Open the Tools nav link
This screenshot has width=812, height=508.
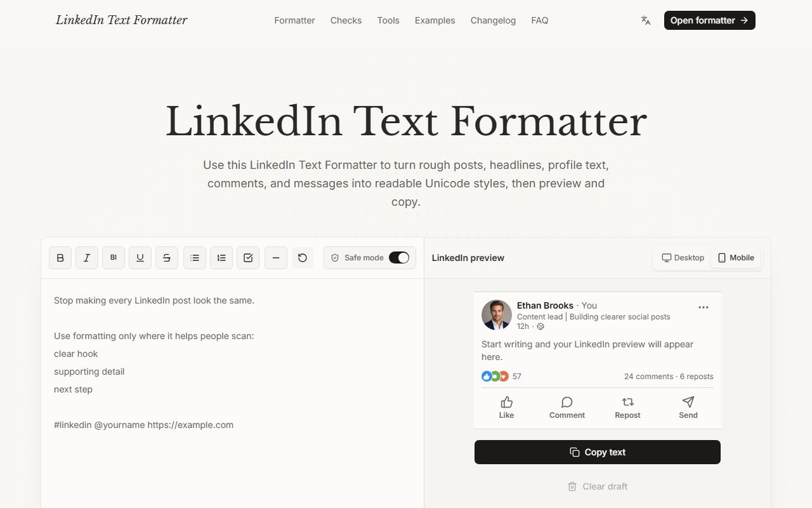pos(388,20)
